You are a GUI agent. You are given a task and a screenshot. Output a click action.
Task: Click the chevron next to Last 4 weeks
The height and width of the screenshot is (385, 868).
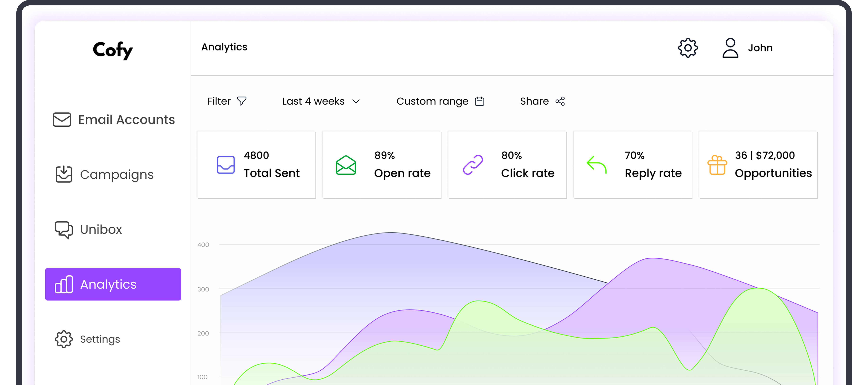(356, 101)
